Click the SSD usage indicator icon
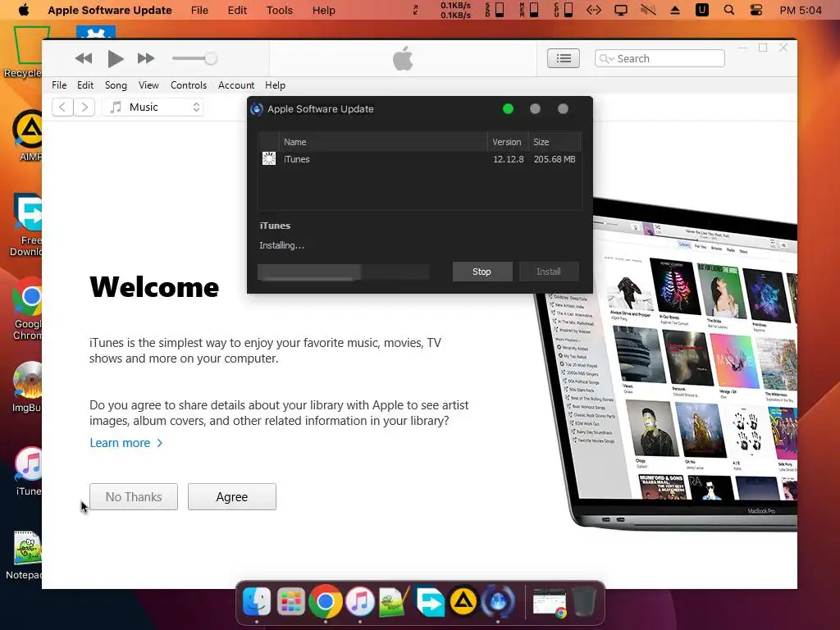This screenshot has width=840, height=630. (x=495, y=10)
